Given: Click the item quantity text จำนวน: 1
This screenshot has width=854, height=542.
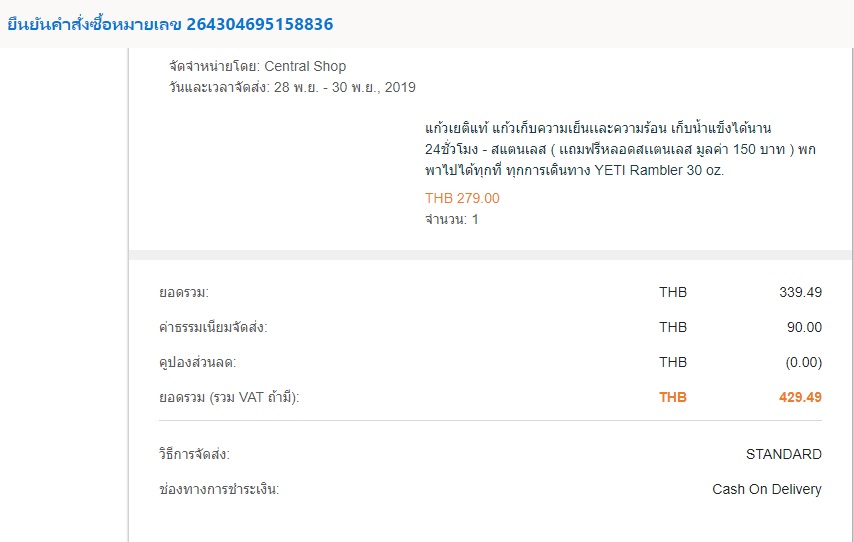Looking at the screenshot, I should click(452, 219).
